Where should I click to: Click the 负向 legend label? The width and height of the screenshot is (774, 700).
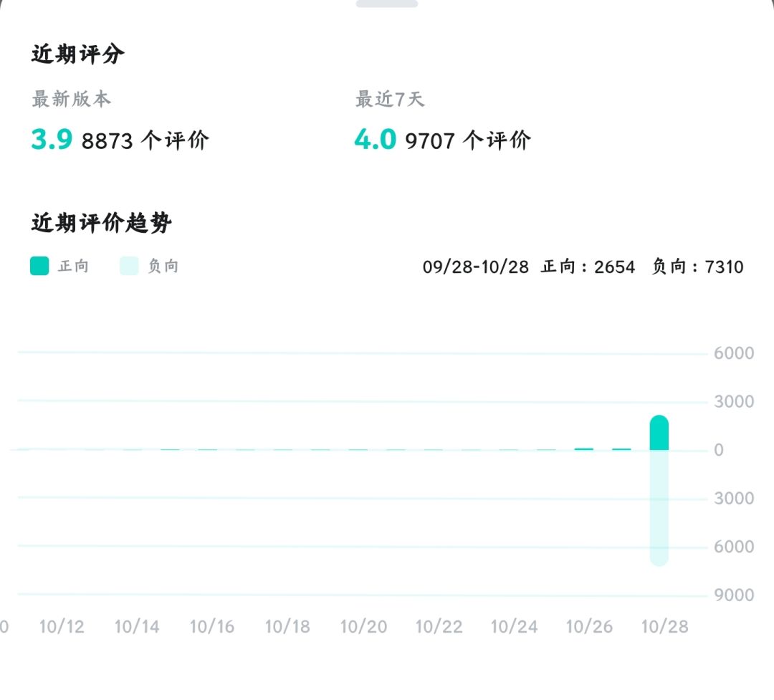coord(163,266)
